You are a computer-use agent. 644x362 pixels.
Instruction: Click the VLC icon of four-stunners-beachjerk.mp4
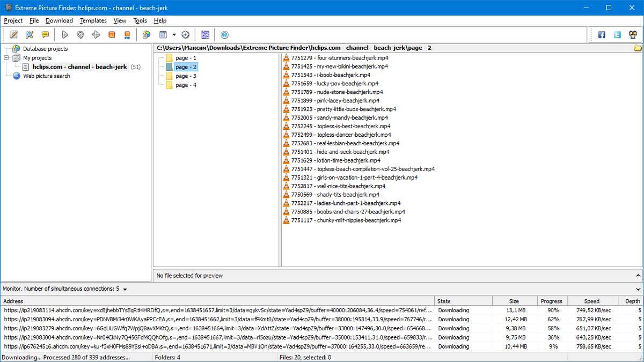tap(286, 58)
